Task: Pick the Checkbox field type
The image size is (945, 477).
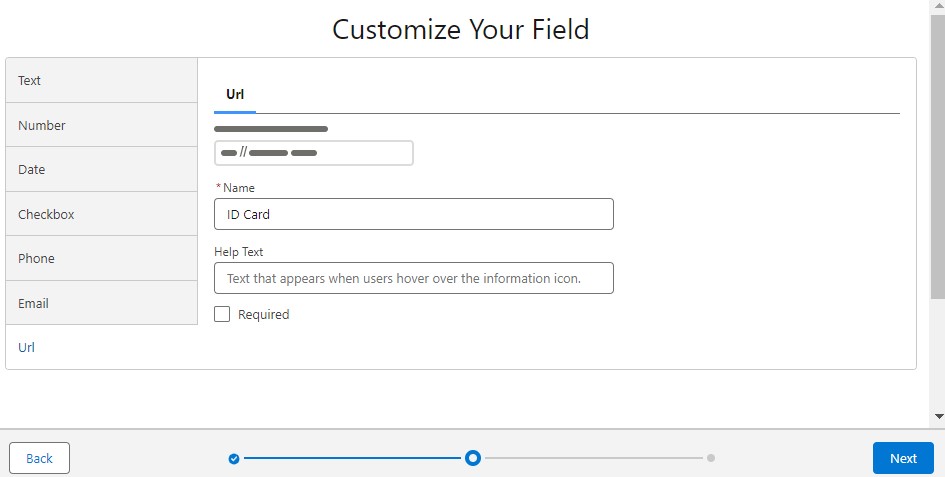Action: [101, 214]
